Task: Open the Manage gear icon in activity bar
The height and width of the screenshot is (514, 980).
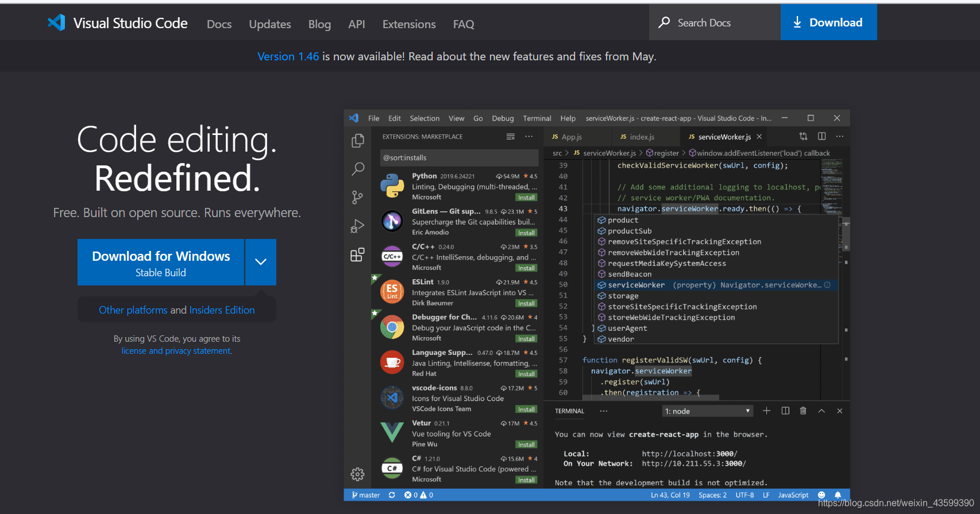Action: [x=357, y=474]
